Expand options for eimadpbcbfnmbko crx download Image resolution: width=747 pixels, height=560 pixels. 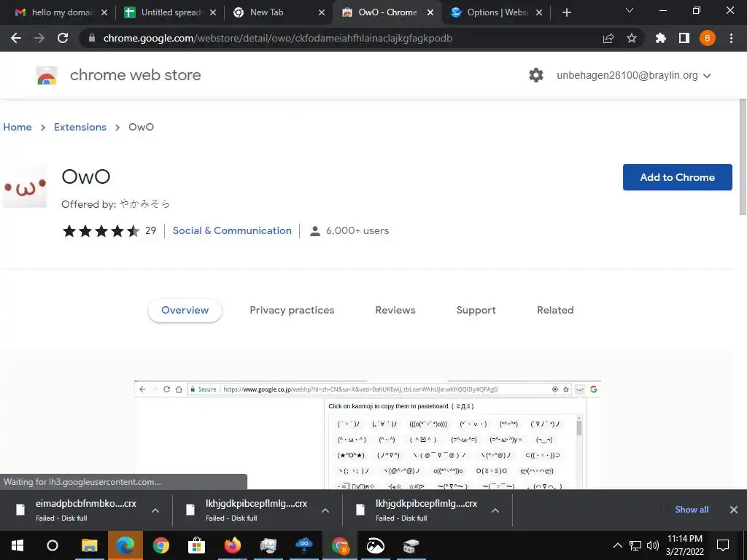click(155, 510)
